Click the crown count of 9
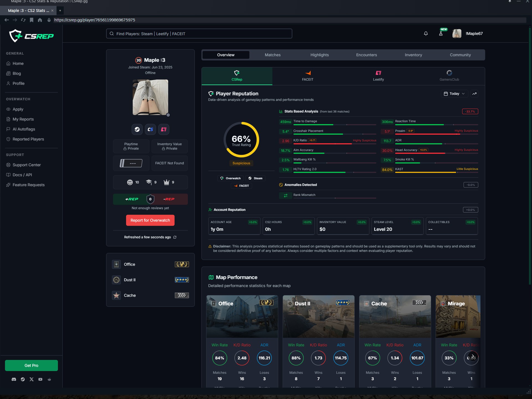The height and width of the screenshot is (399, 532). (169, 182)
